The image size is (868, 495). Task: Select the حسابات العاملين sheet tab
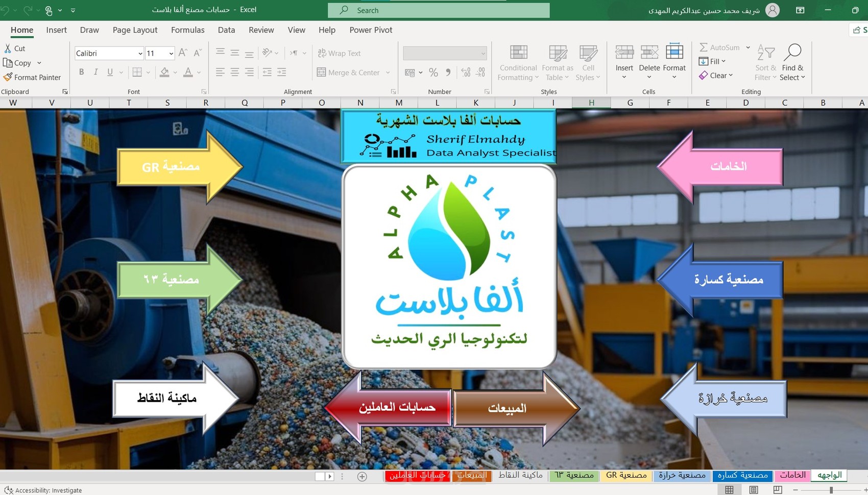(418, 476)
